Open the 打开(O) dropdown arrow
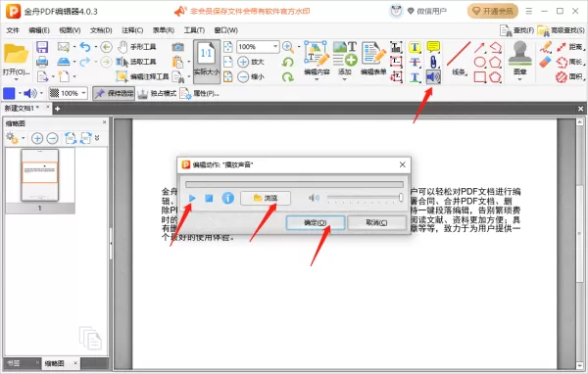 point(16,79)
